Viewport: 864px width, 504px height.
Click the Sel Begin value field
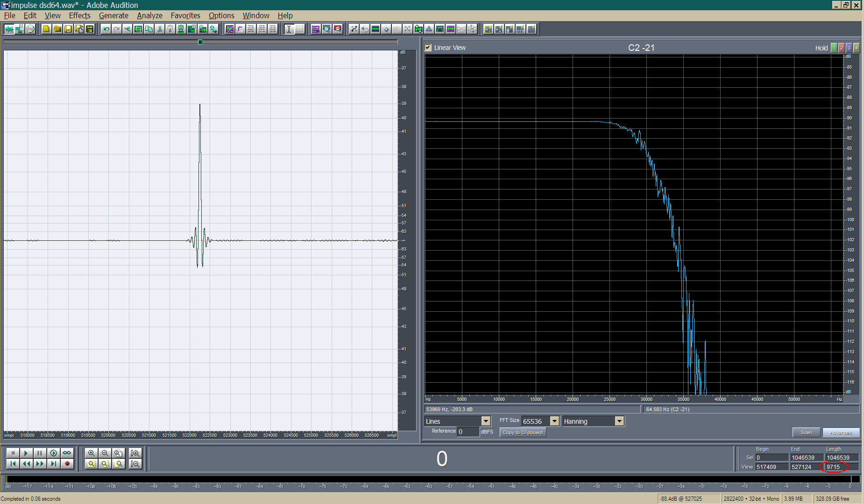pyautogui.click(x=772, y=458)
